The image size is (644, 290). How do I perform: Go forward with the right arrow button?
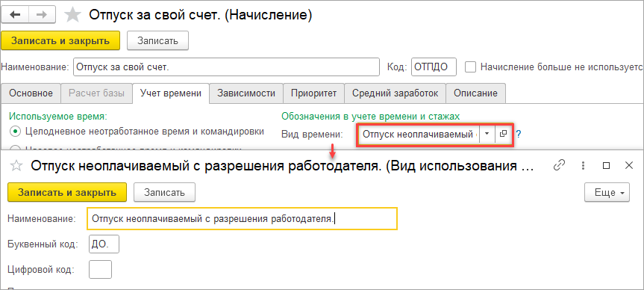[x=42, y=15]
